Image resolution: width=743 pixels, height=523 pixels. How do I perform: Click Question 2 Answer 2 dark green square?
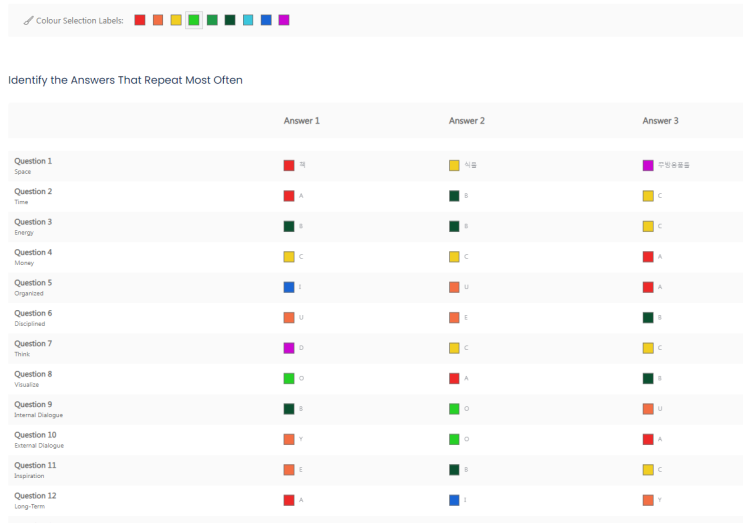point(454,196)
